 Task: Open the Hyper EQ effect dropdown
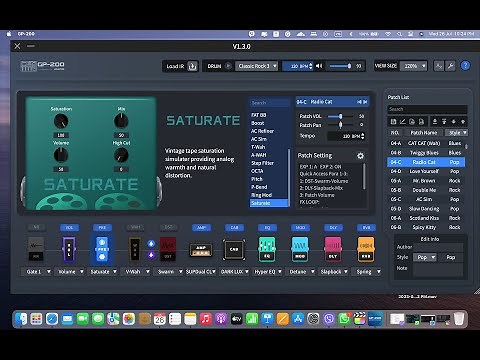coord(268,272)
